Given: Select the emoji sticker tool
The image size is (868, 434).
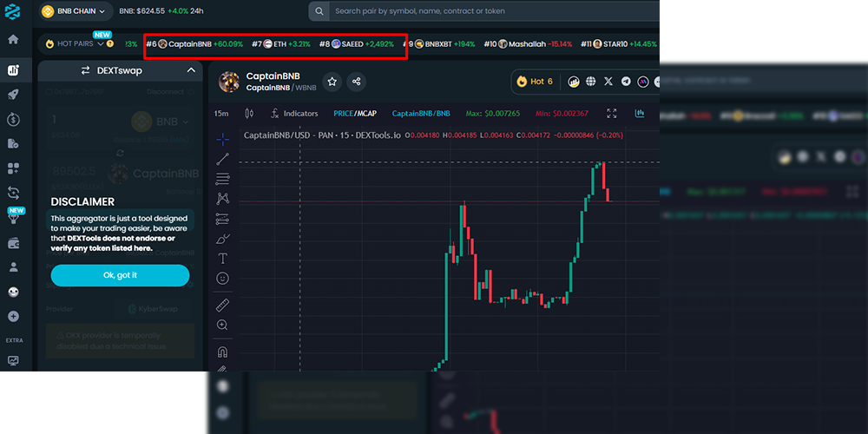Looking at the screenshot, I should click(222, 279).
